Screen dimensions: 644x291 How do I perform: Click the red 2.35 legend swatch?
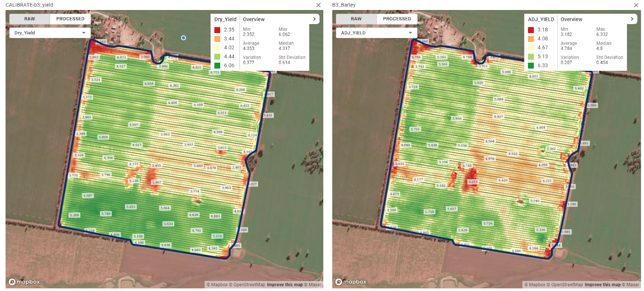click(x=217, y=30)
